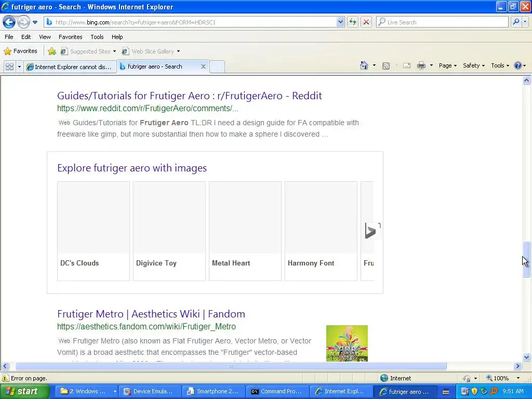Open the File menu
The height and width of the screenshot is (399, 532).
(9, 37)
